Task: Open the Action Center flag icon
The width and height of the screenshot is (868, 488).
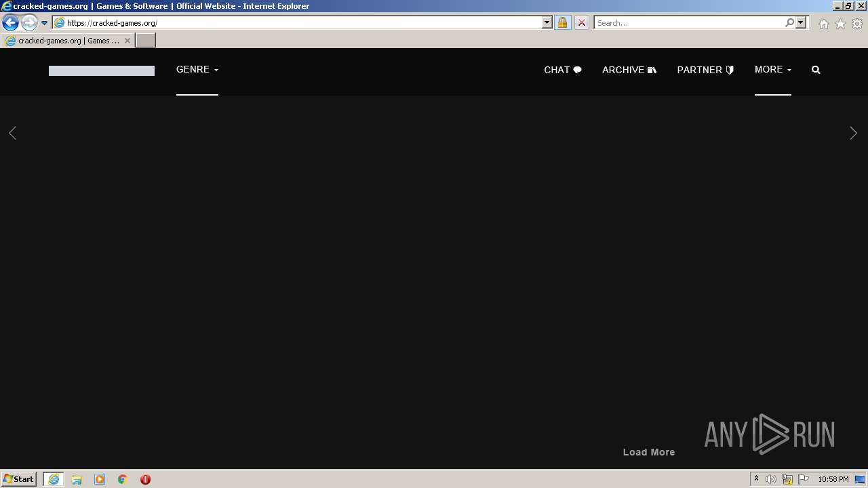Action: [804, 479]
